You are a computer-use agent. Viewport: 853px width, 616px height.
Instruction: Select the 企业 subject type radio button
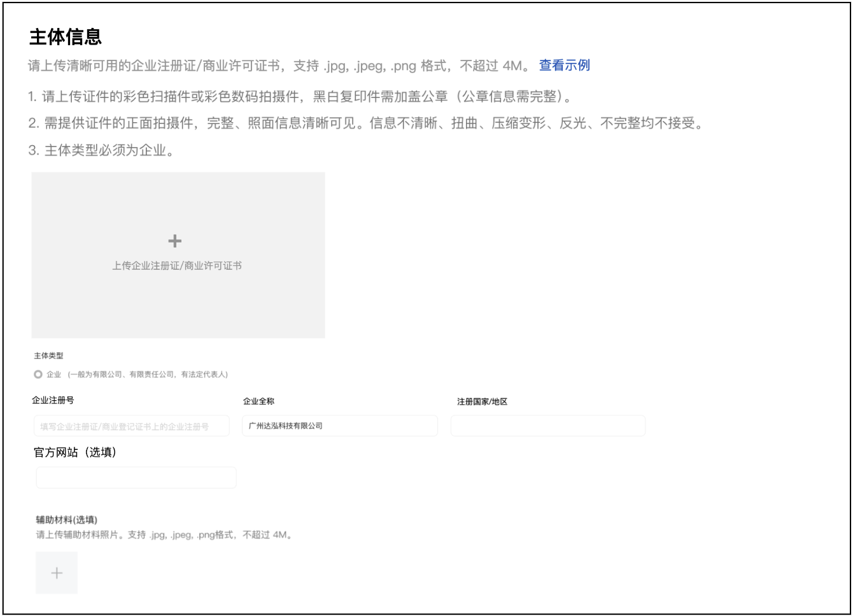[38, 374]
